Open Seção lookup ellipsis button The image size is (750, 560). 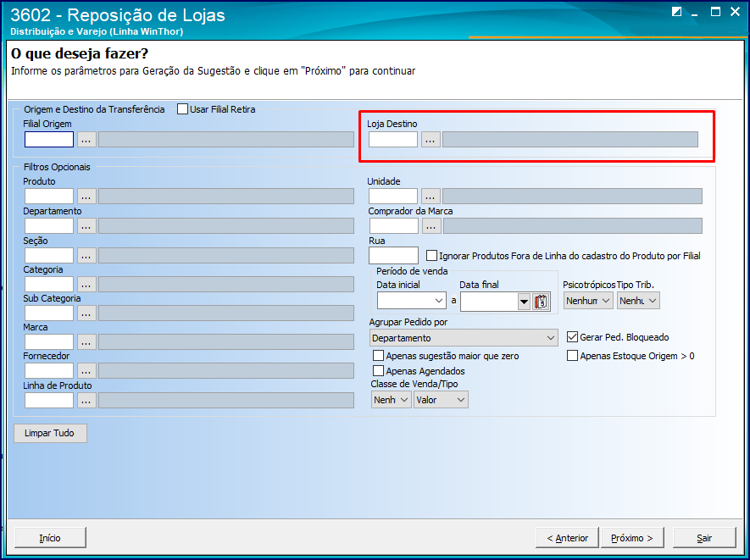(86, 255)
